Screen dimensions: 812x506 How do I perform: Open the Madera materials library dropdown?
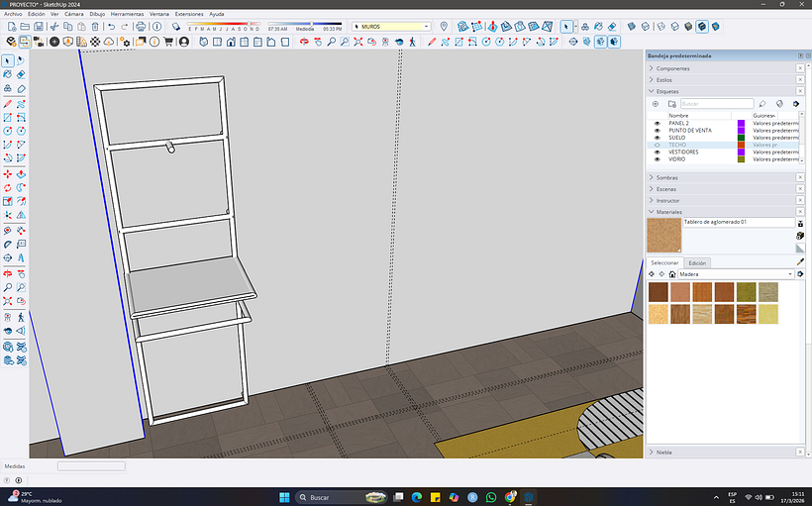pyautogui.click(x=790, y=274)
